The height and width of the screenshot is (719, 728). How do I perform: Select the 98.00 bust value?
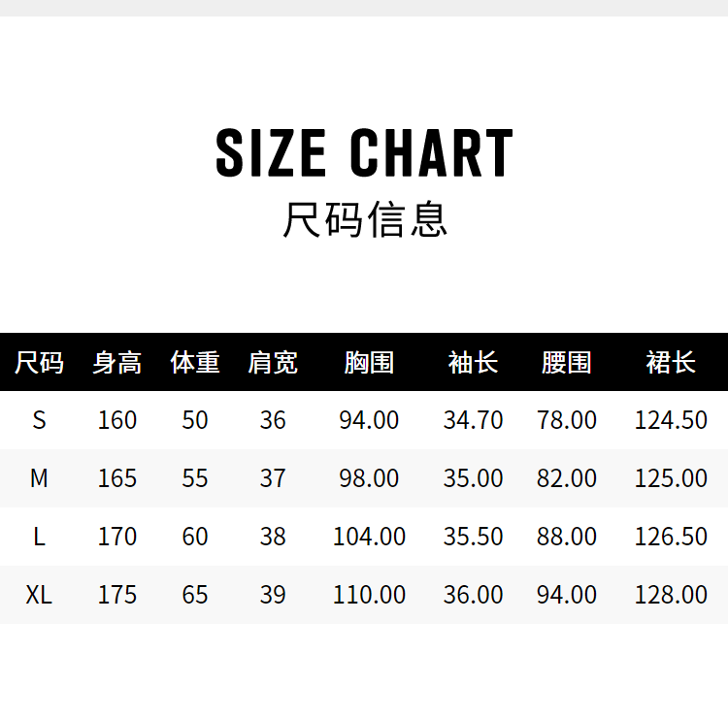pos(369,478)
